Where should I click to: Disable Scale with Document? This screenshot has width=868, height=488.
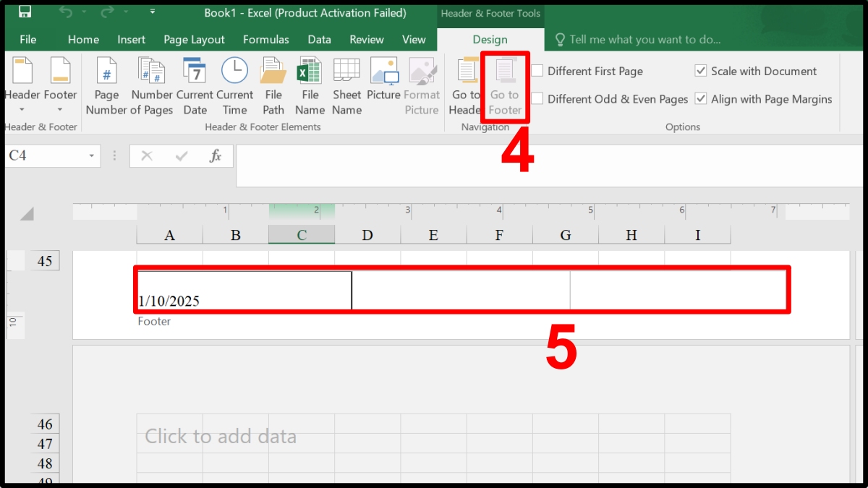point(700,71)
